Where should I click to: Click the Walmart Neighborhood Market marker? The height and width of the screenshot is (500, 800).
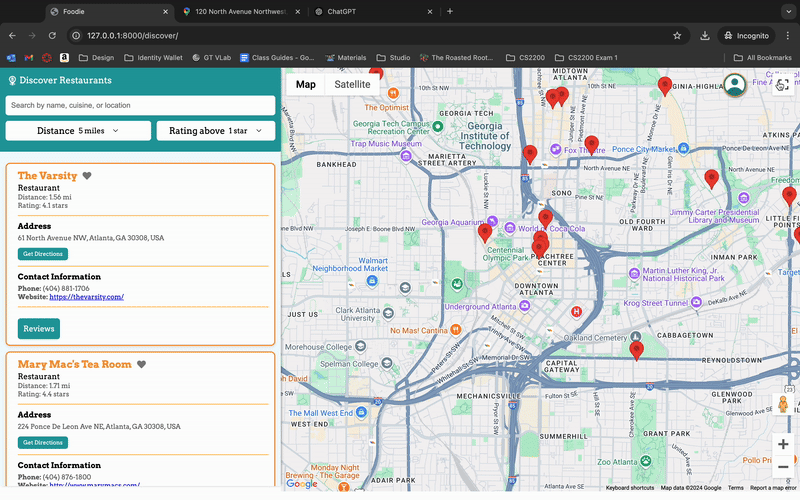click(x=372, y=281)
